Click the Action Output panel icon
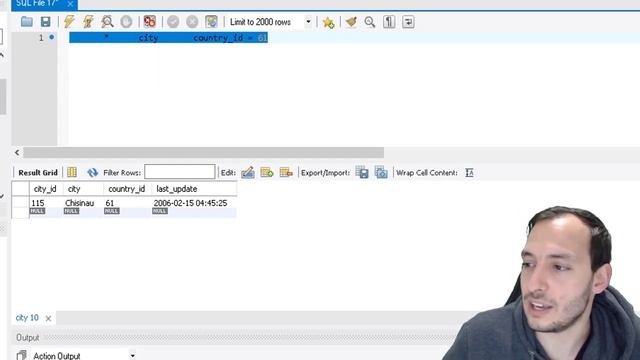This screenshot has height=360, width=640. (x=22, y=355)
